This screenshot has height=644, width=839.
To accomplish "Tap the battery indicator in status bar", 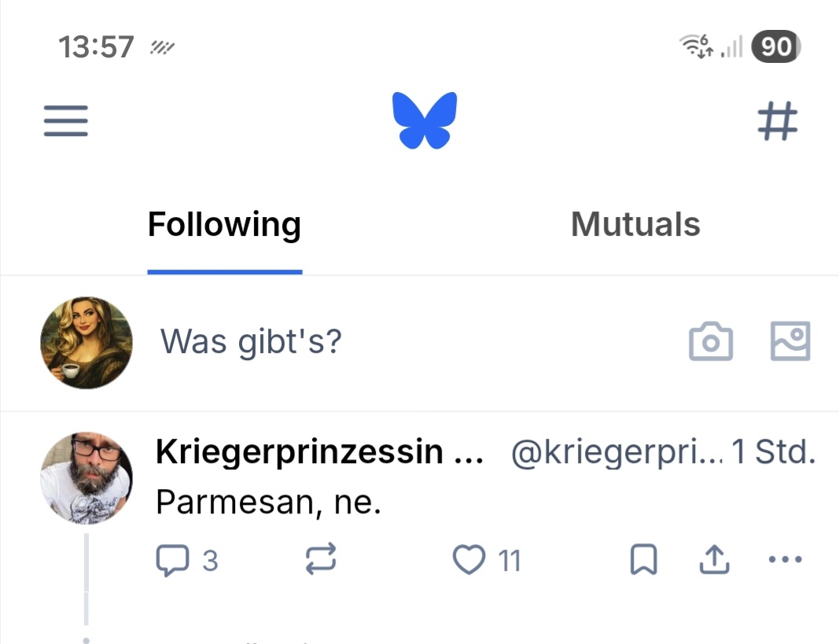I will [x=775, y=47].
